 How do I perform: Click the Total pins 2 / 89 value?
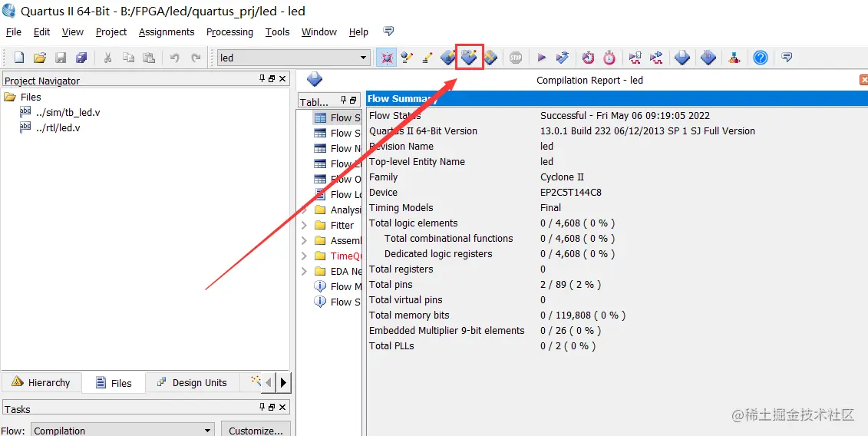[x=571, y=284]
